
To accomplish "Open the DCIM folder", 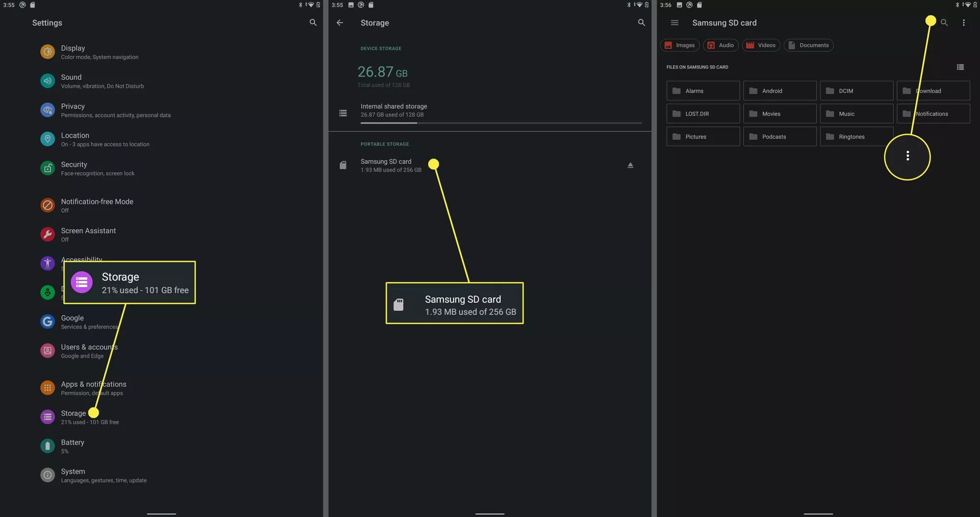I will [x=857, y=91].
